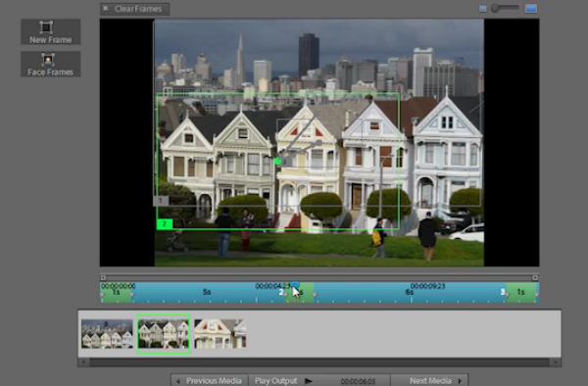Click the filmstrip horizontal scrollbar track
The width and height of the screenshot is (588, 386).
[319, 362]
